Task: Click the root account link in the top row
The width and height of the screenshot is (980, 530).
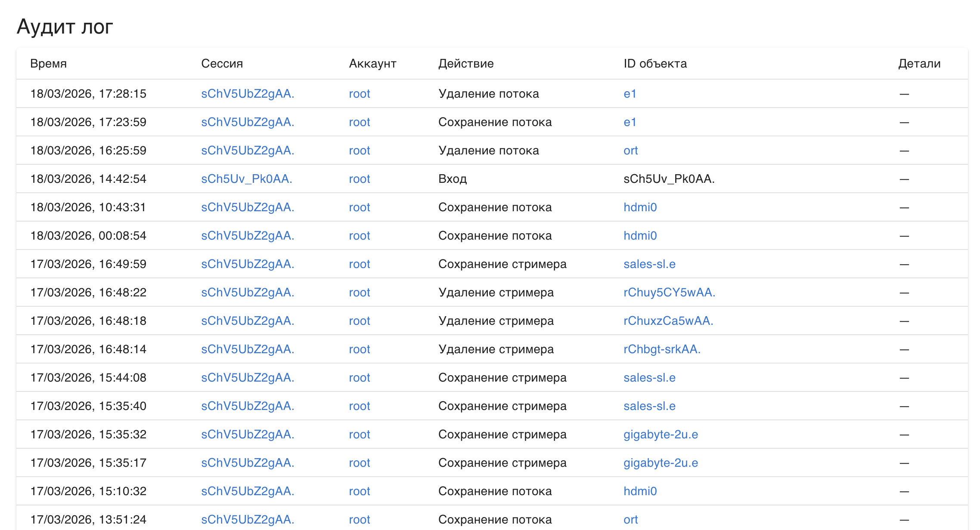Action: click(x=359, y=93)
